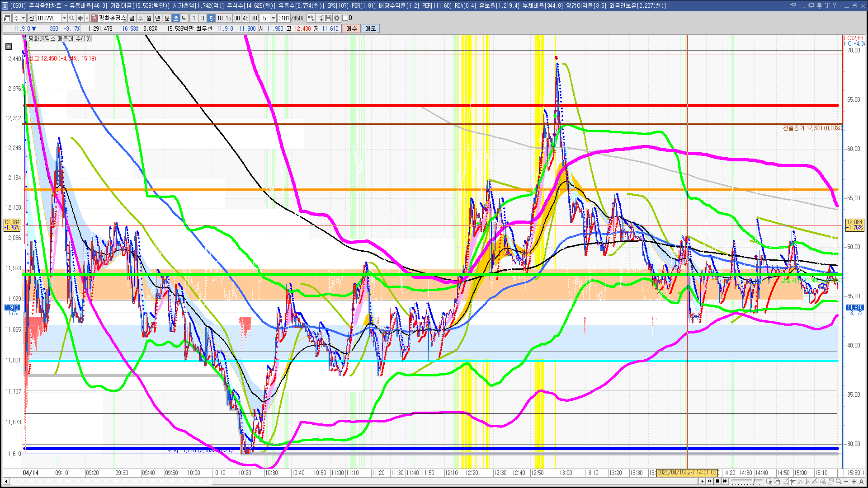Screen dimensions: 868x488
Task: Click the 매수 buy button
Action: click(352, 28)
